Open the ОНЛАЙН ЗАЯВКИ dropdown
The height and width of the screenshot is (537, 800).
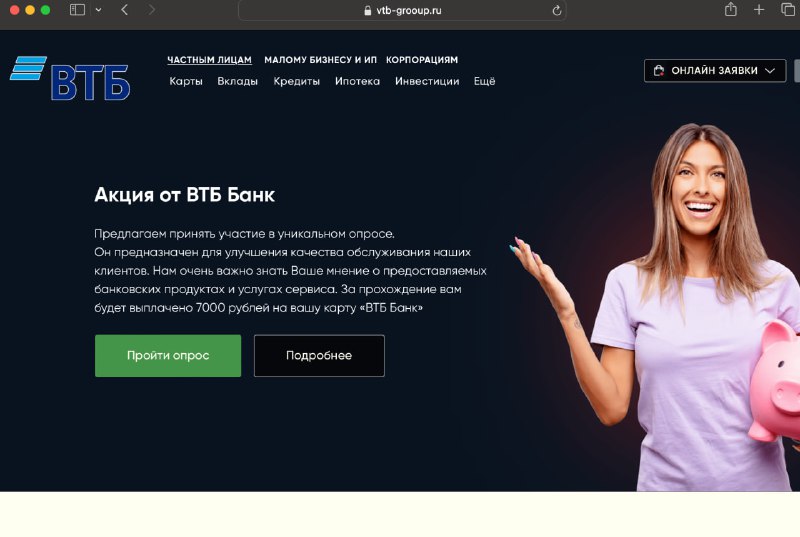point(715,70)
